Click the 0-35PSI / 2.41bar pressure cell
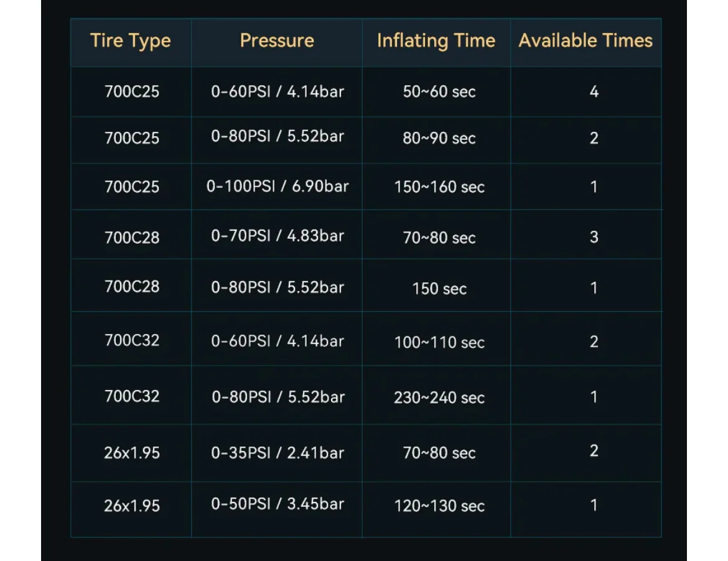728x561 pixels. [x=278, y=453]
